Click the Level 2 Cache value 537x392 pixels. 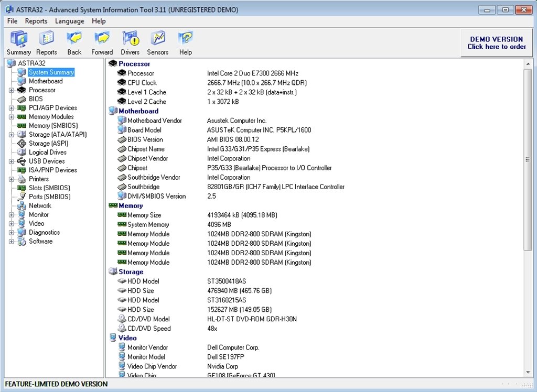coord(223,102)
